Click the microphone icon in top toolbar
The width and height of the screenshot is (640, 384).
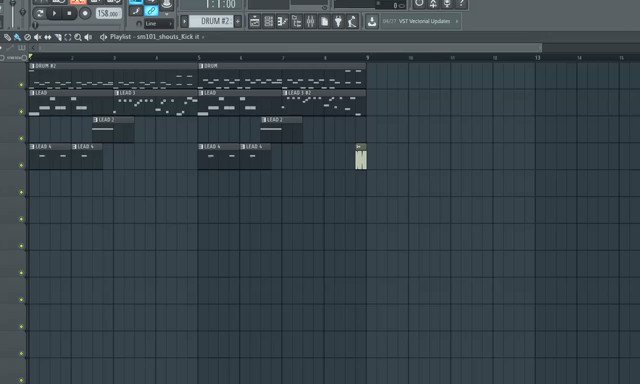[447, 4]
